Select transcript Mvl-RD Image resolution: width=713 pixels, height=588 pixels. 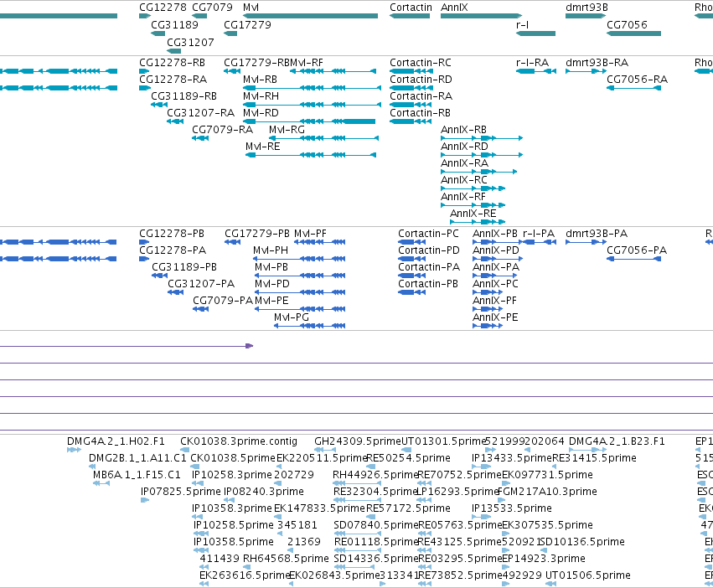point(309,121)
